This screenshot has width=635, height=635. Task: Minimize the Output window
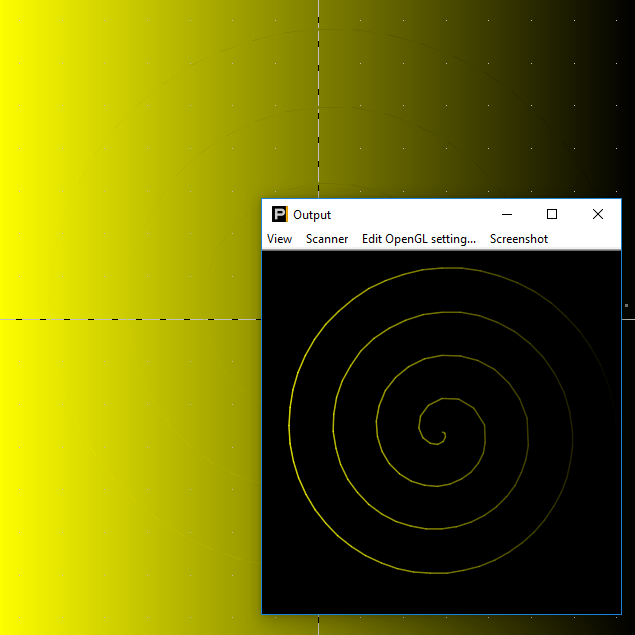pyautogui.click(x=507, y=214)
